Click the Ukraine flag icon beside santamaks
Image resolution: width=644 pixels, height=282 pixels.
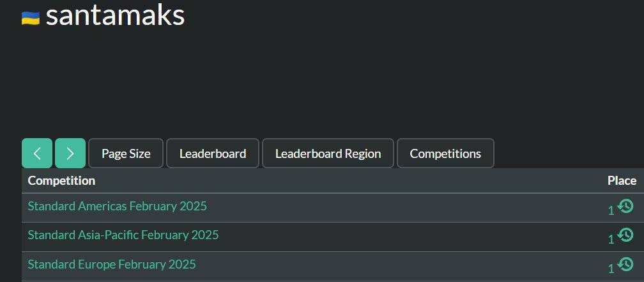[x=31, y=18]
